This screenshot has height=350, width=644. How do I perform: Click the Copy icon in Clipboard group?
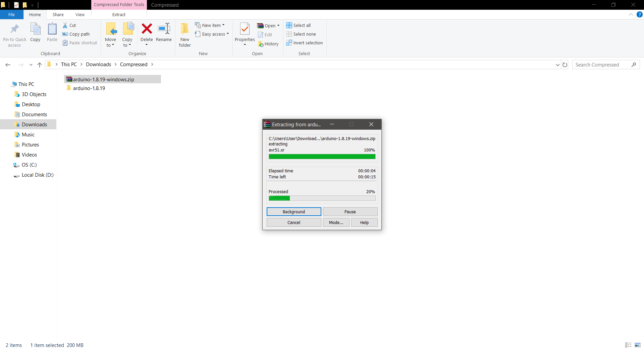coord(35,29)
